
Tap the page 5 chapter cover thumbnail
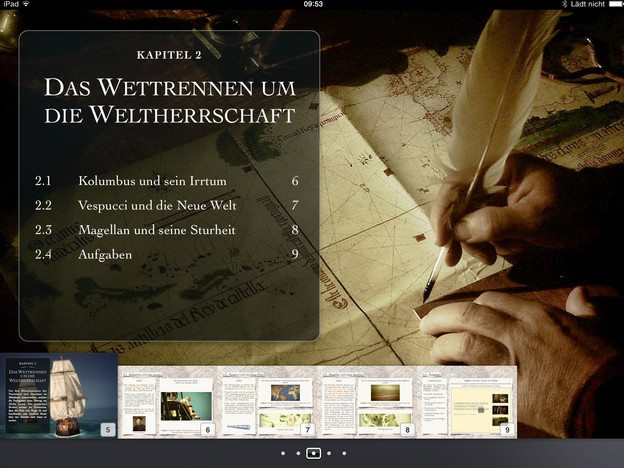59,395
